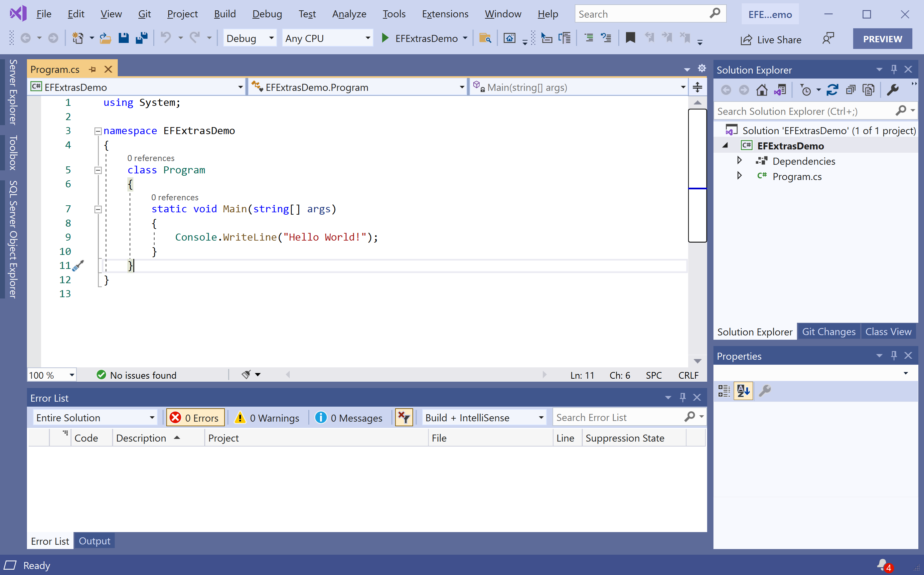Screen dimensions: 924x575
Task: Open the Build menu
Action: (x=225, y=14)
